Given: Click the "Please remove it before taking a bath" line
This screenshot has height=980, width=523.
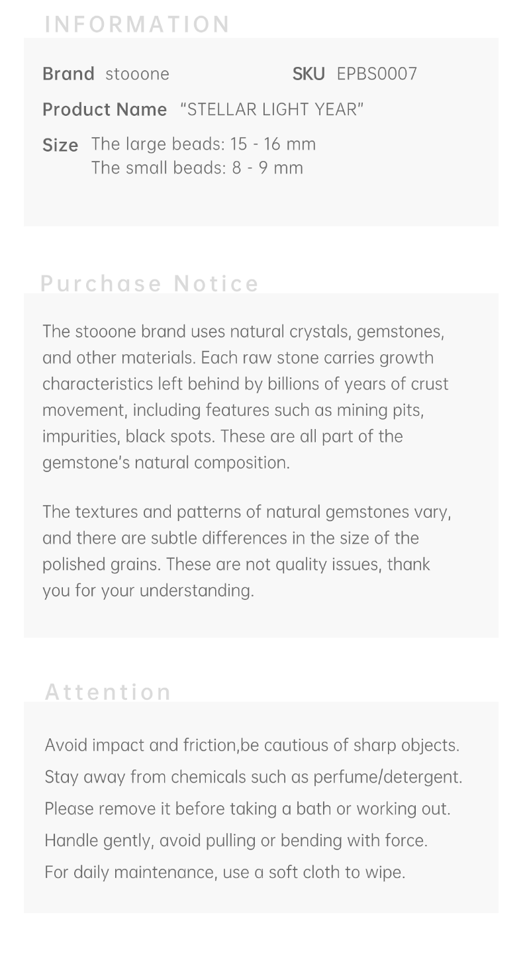Looking at the screenshot, I should point(247,808).
